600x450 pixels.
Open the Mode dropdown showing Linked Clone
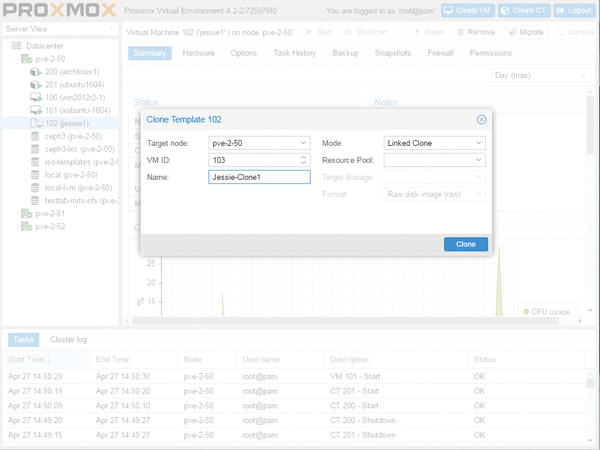478,143
